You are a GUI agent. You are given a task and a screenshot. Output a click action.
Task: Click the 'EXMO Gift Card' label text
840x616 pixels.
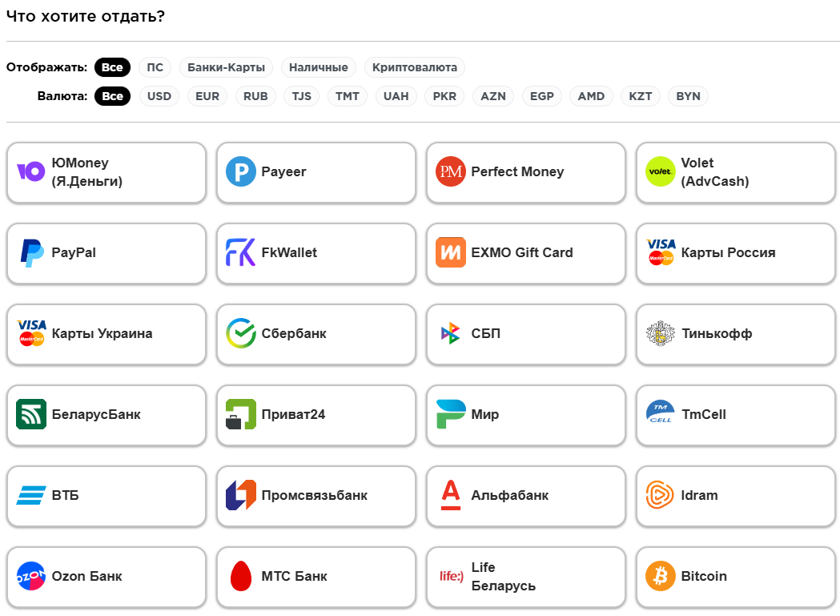[522, 252]
